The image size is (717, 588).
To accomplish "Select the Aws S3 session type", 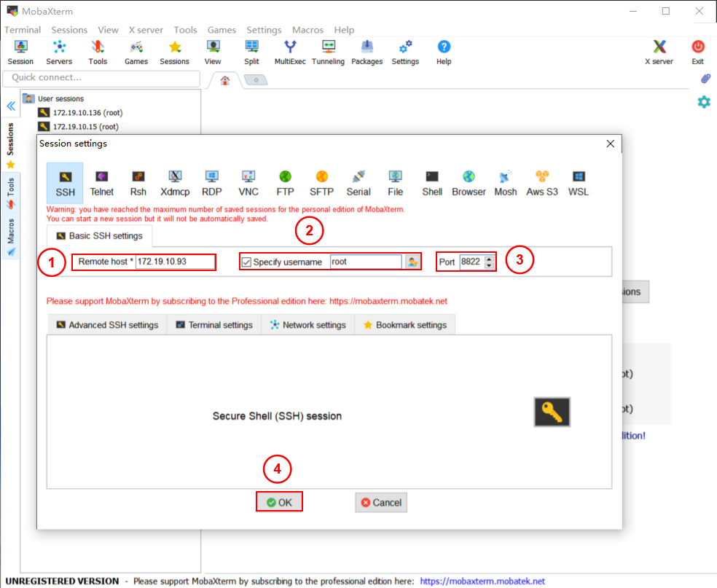I will point(542,183).
